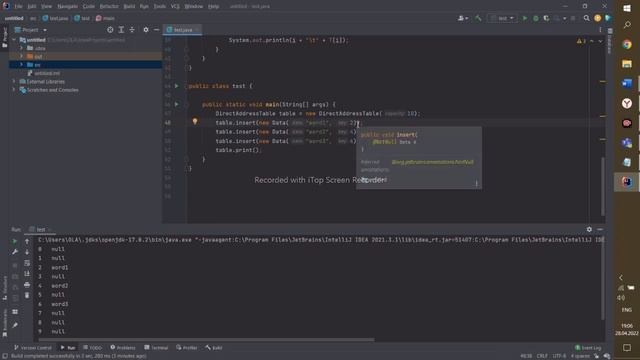640x360 pixels.
Task: Build project using the hammer icon
Action: coord(478,18)
